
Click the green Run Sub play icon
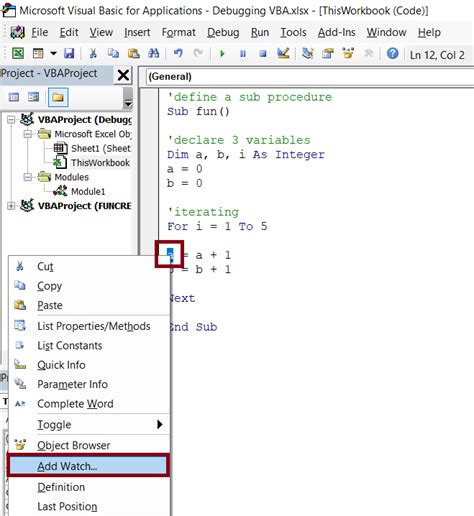[222, 53]
